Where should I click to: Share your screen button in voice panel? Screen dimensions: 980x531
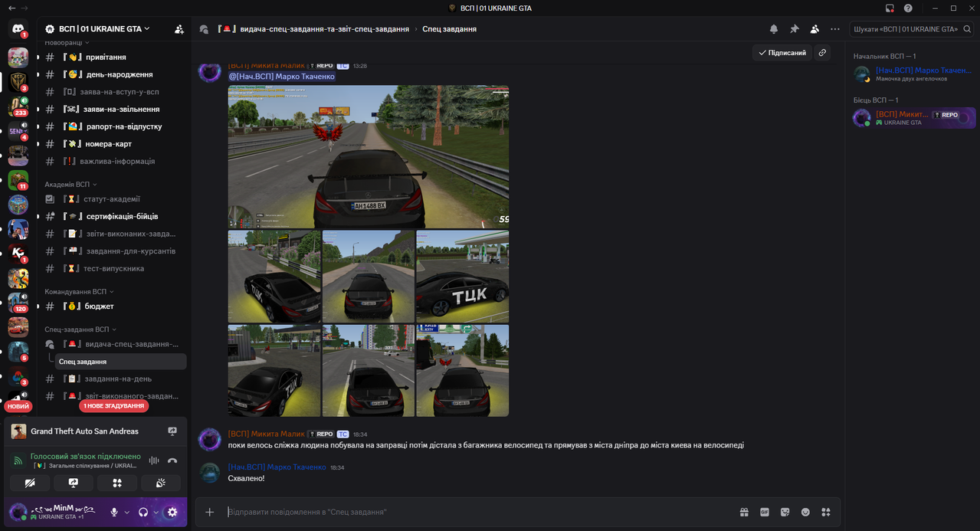(x=74, y=483)
